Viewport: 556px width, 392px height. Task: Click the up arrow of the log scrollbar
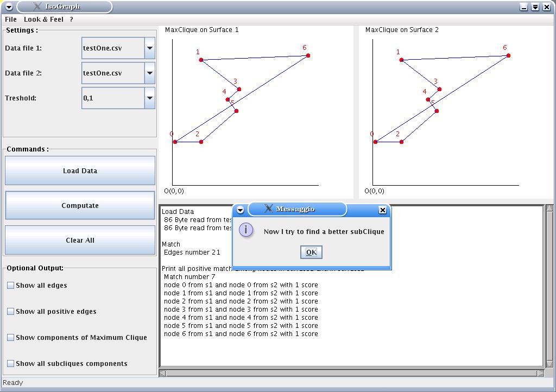coord(549,208)
